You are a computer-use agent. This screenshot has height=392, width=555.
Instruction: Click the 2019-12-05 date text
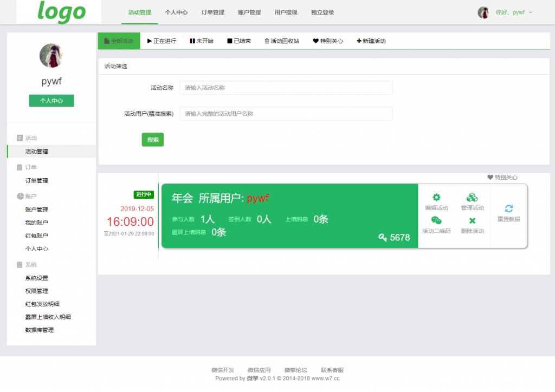[137, 209]
